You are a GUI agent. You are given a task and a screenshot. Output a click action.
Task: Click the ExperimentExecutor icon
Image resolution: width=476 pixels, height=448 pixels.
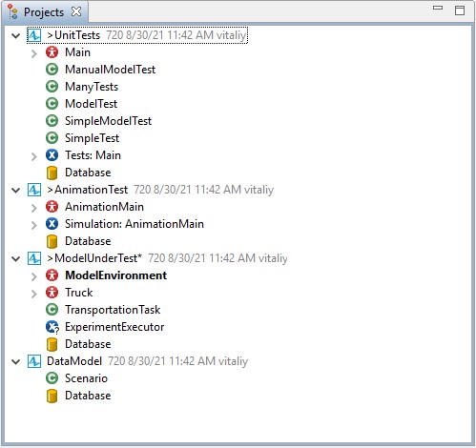[x=52, y=327]
